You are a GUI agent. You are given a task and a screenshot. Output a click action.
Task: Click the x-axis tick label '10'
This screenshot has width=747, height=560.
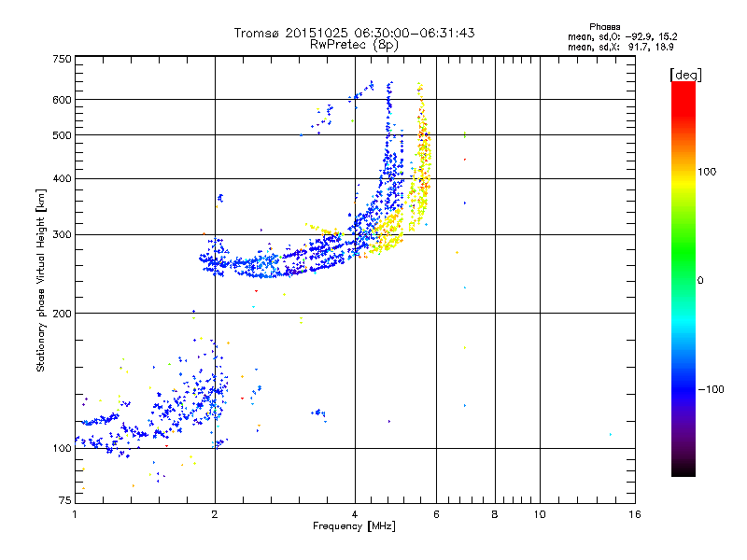[x=540, y=514]
